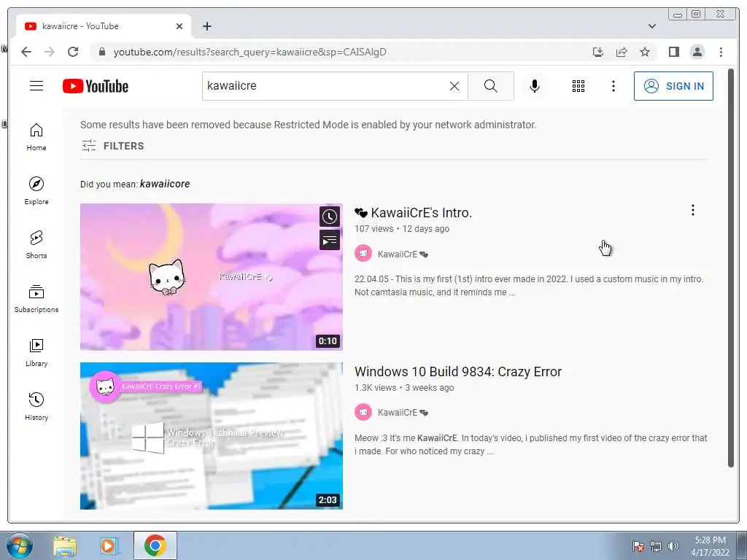This screenshot has height=560, width=747.
Task: Click the '1.3K views • 3 weeks ago' text
Action: point(404,388)
